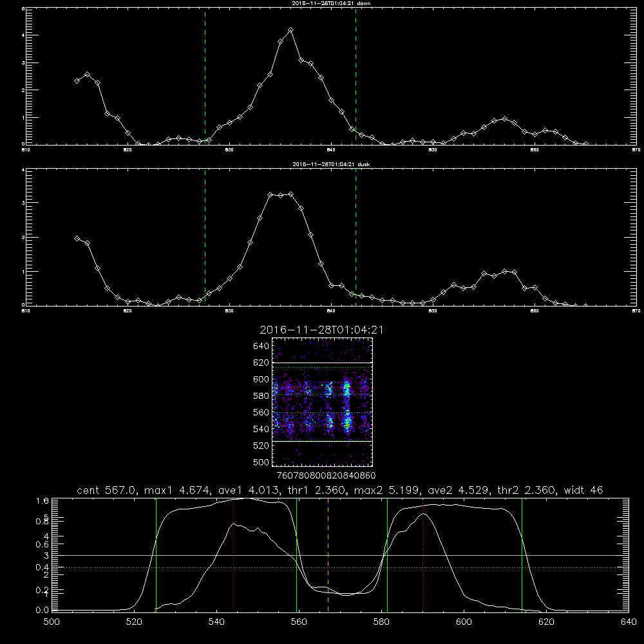
Task: Click the 520 label on the bottom plot x-axis
Action: click(134, 622)
